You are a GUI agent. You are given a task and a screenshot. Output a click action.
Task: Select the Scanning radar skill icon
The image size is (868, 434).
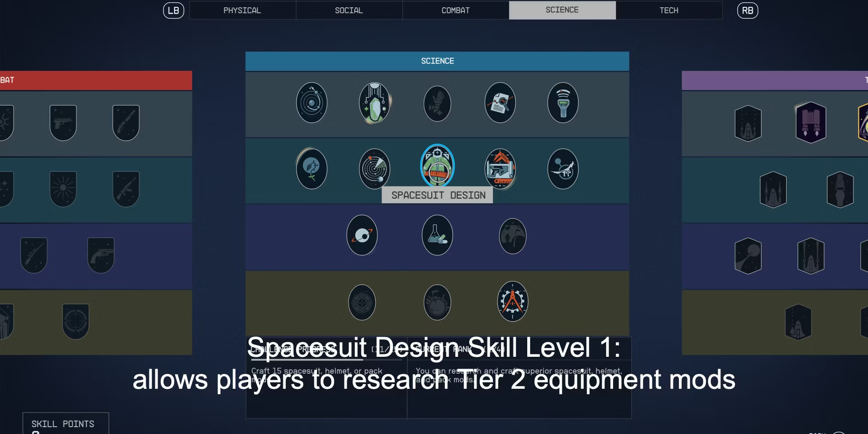tap(375, 169)
